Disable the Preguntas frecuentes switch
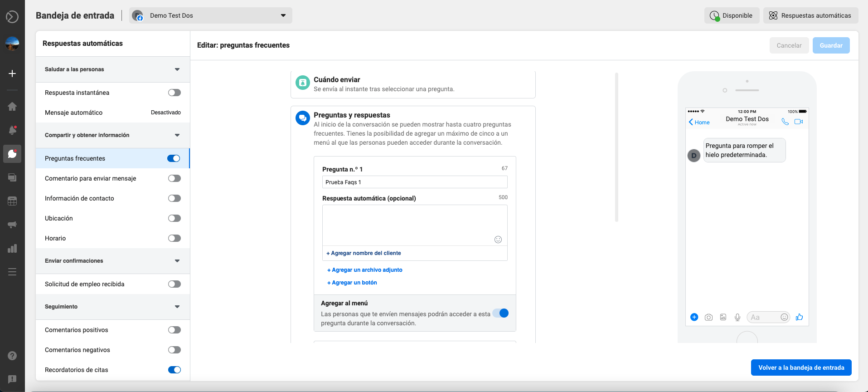868x392 pixels. pos(174,158)
